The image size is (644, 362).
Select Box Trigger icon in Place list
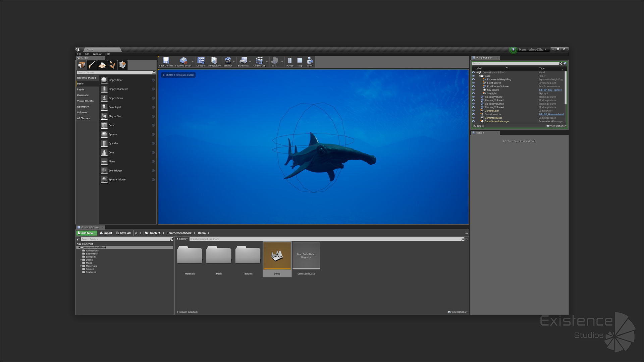pos(104,171)
